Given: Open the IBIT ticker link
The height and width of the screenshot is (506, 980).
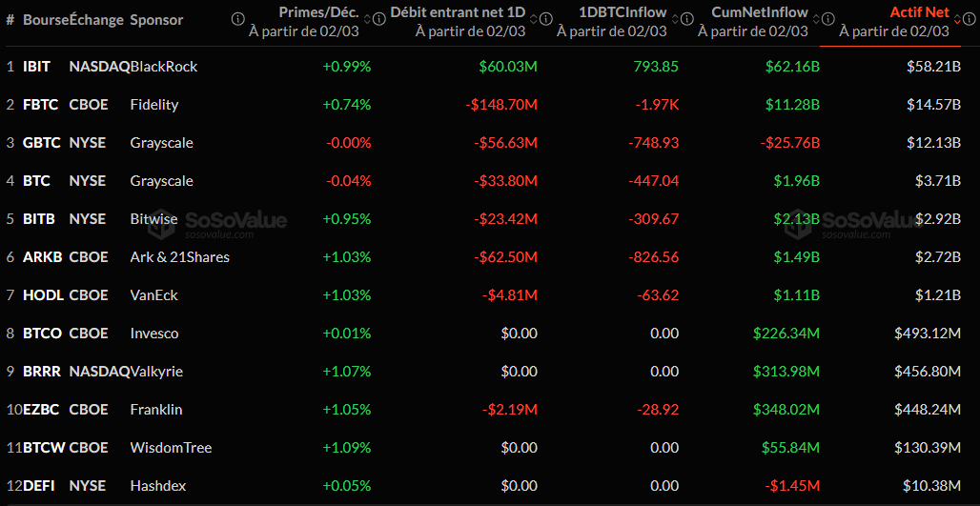Looking at the screenshot, I should pyautogui.click(x=36, y=67).
